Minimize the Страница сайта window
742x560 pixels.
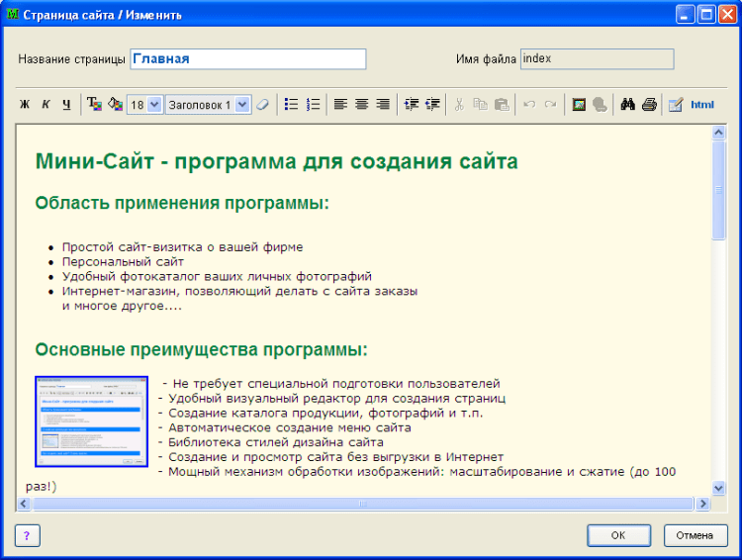tap(685, 15)
